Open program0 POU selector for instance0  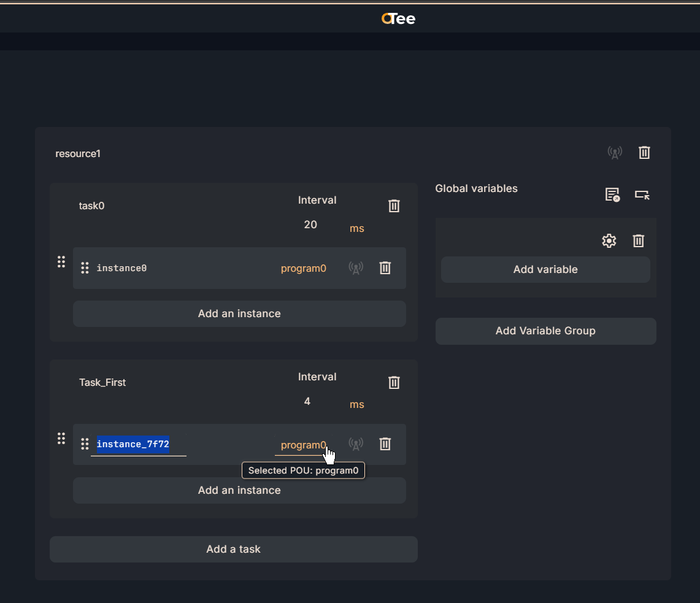click(303, 268)
